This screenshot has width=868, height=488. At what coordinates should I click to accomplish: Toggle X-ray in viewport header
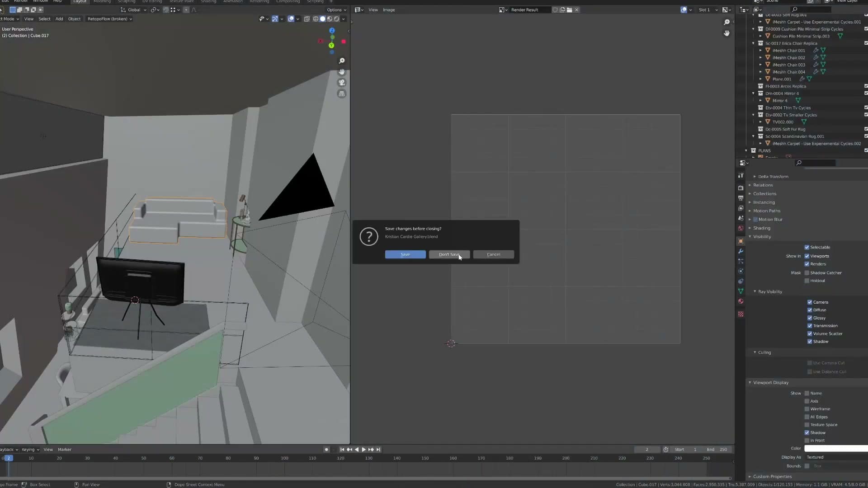(307, 19)
